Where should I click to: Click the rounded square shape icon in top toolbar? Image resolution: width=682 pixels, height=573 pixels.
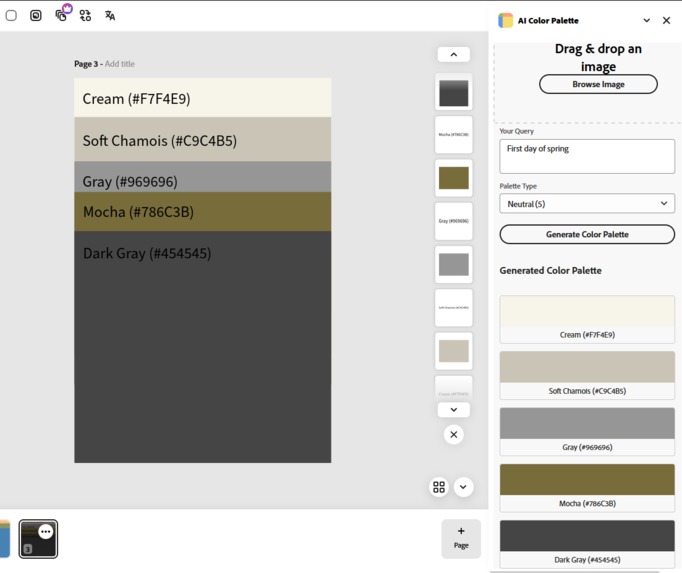tap(11, 16)
